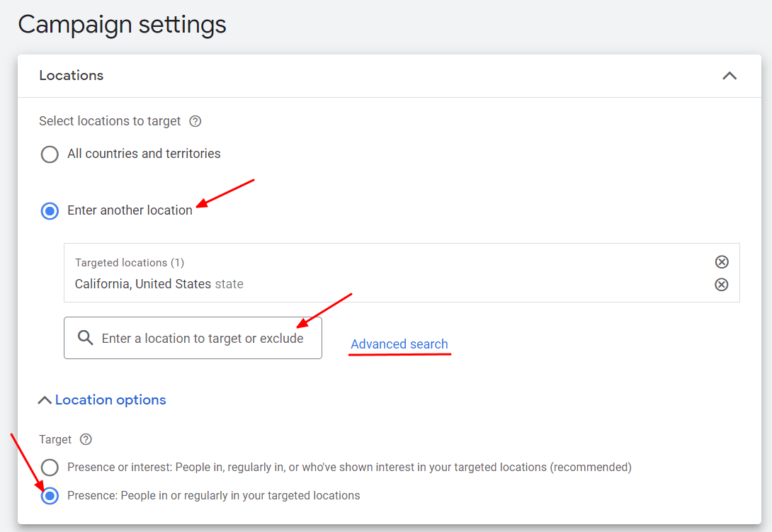Select Presence: People in your targeted locations radio
The image size is (772, 532).
pyautogui.click(x=50, y=496)
